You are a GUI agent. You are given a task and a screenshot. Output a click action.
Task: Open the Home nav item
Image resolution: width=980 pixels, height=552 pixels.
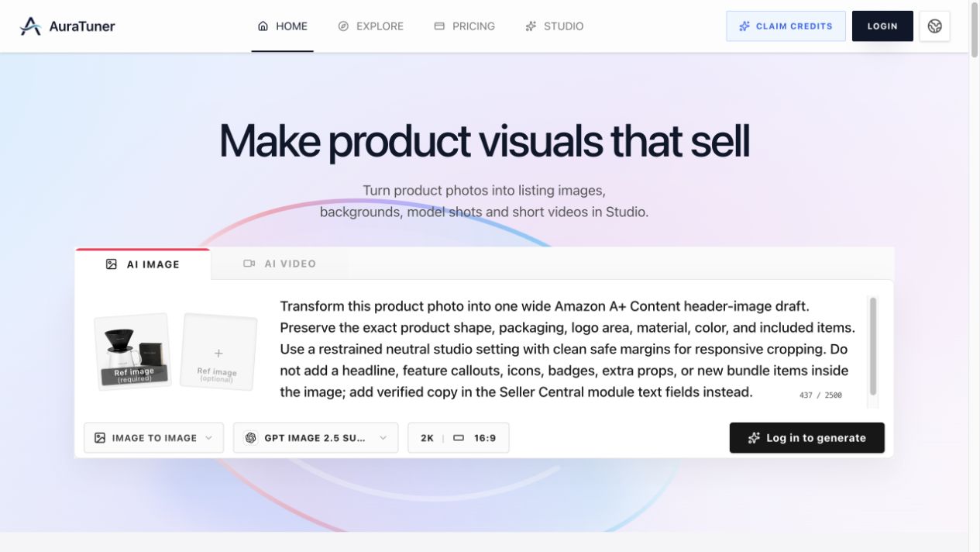pos(282,26)
